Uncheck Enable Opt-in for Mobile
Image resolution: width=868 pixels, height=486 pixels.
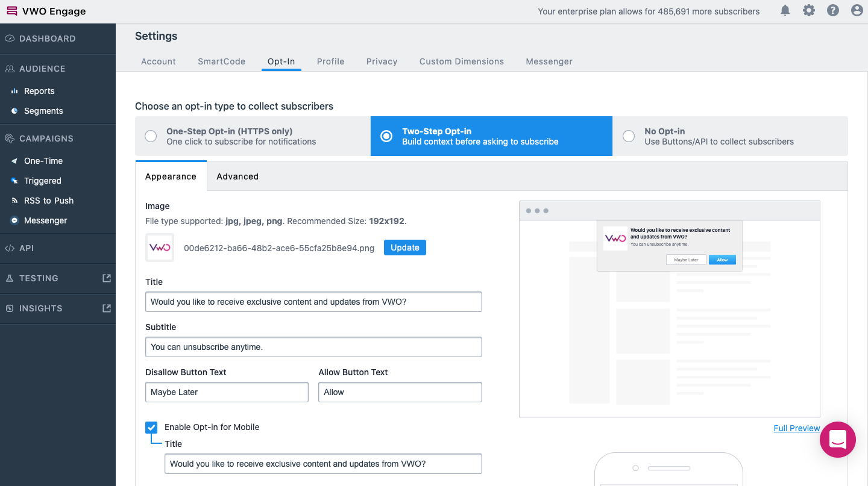point(151,428)
